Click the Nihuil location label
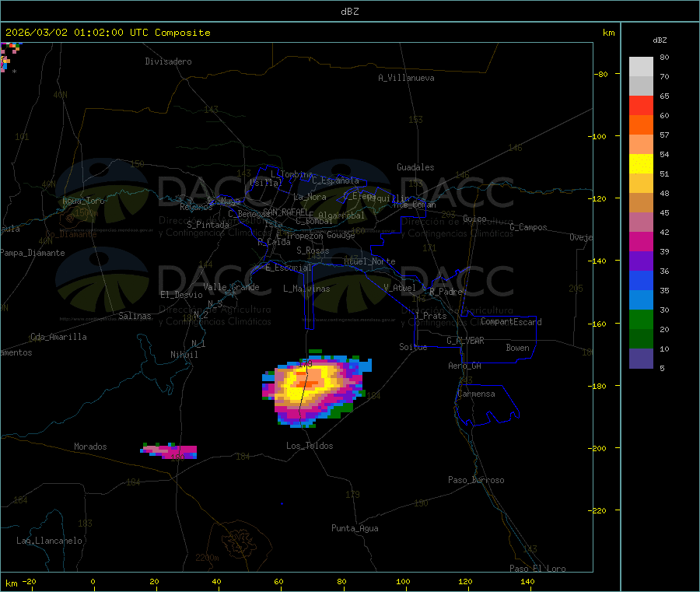 (184, 355)
